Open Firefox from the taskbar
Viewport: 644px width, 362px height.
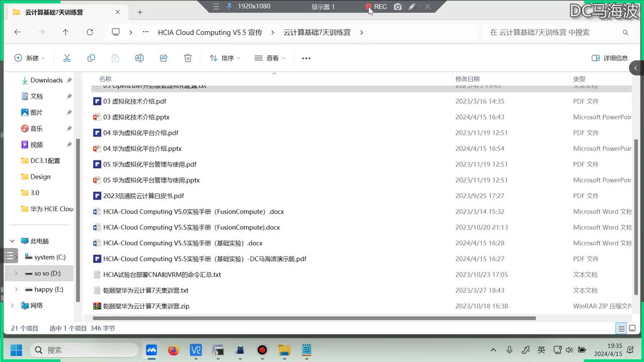[x=174, y=350]
